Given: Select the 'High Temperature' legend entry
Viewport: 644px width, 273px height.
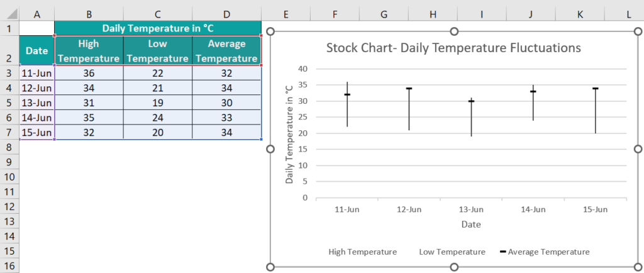Looking at the screenshot, I should pyautogui.click(x=362, y=252).
